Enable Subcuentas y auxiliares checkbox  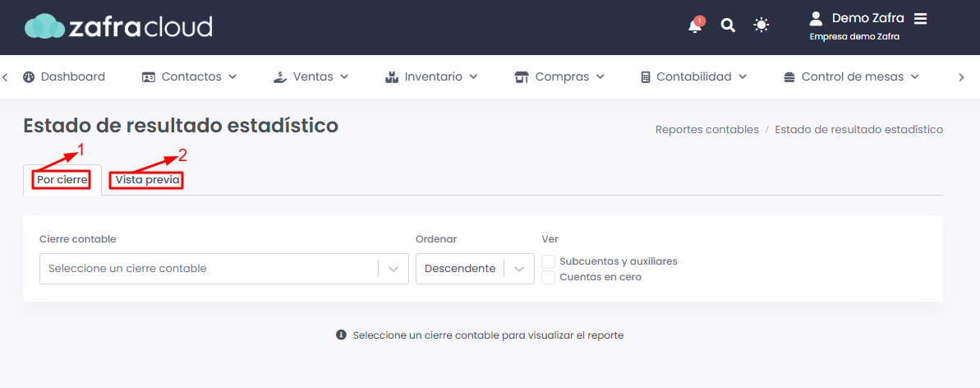(549, 261)
